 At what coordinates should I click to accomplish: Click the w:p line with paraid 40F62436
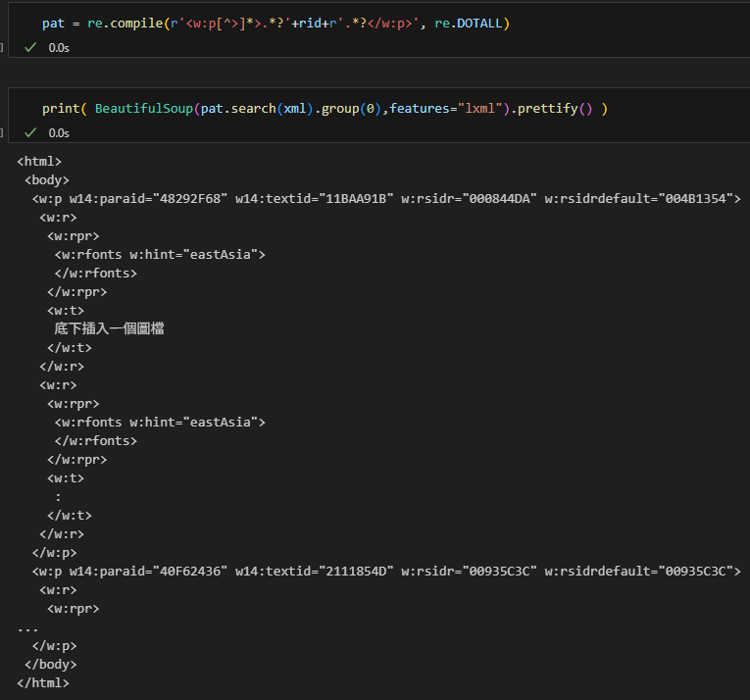tap(386, 572)
